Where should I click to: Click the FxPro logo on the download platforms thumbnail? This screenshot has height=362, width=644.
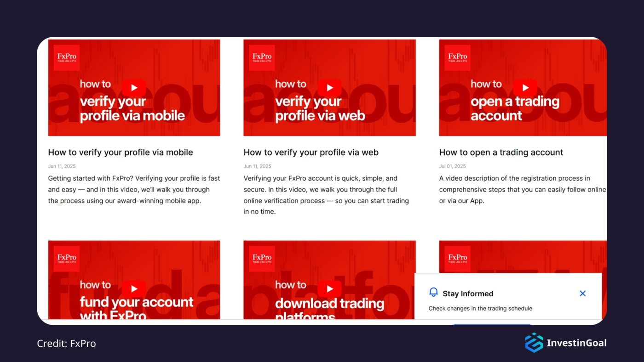262,259
